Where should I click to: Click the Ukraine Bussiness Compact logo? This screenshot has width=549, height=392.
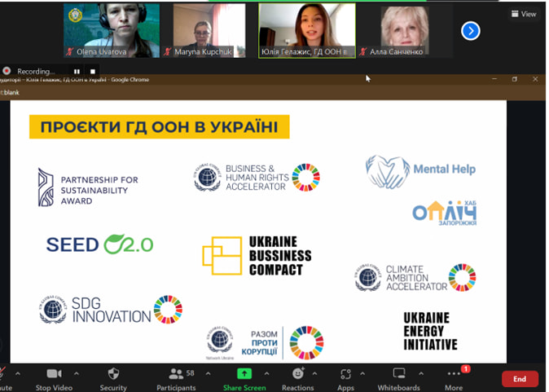257,255
